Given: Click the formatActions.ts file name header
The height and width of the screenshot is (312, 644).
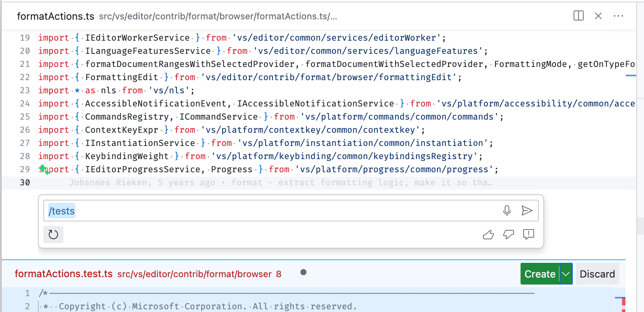Looking at the screenshot, I should 55,16.
